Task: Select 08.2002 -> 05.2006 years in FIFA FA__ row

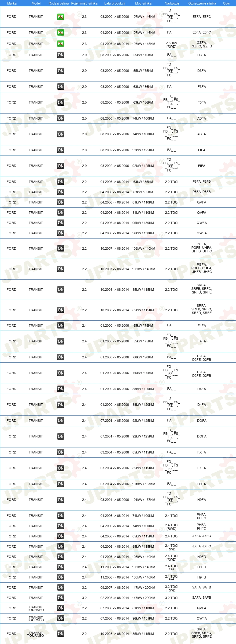Action: pyautogui.click(x=115, y=150)
